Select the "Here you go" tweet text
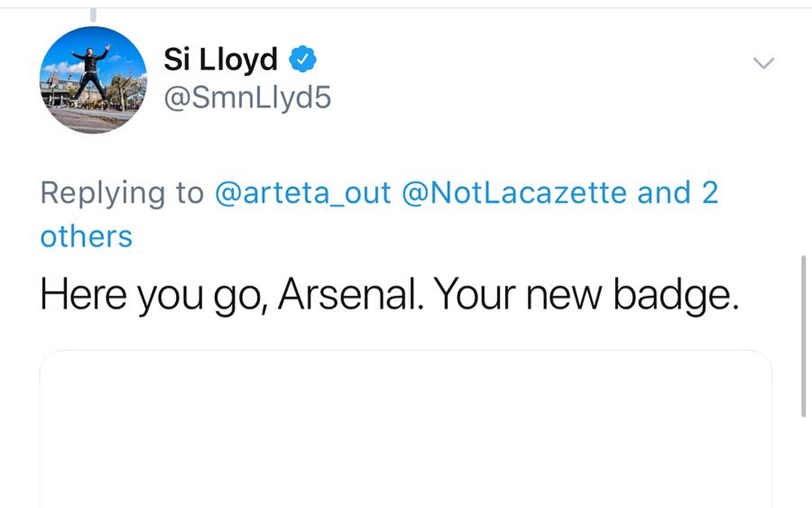This screenshot has width=812, height=508. (x=389, y=295)
